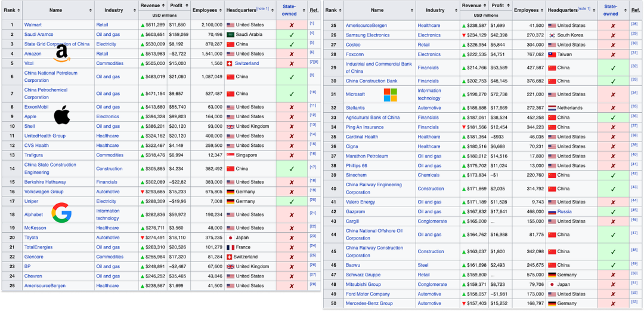This screenshot has width=644, height=311.
Task: Click the red state-owned X mark for Walmart
Action: 292,25
